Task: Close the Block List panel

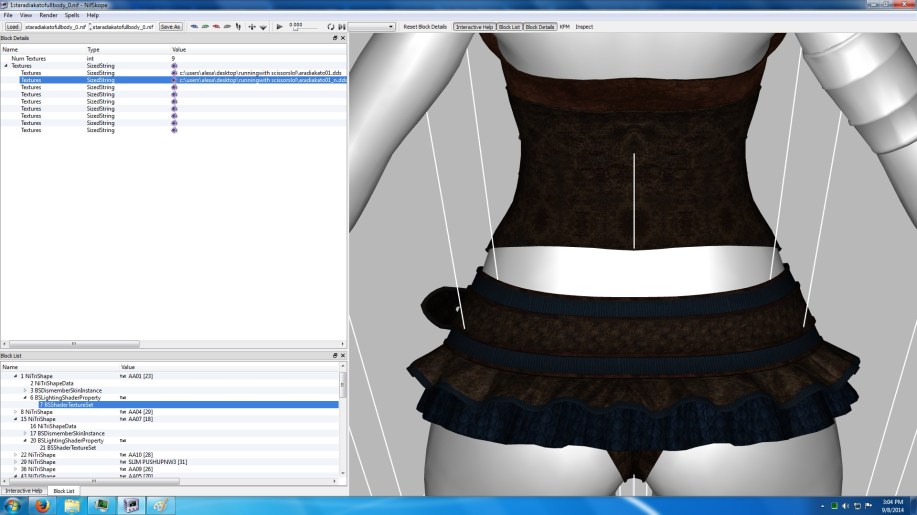Action: tap(341, 355)
